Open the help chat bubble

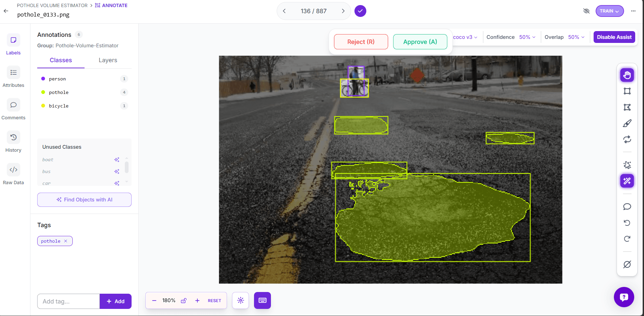(x=624, y=297)
